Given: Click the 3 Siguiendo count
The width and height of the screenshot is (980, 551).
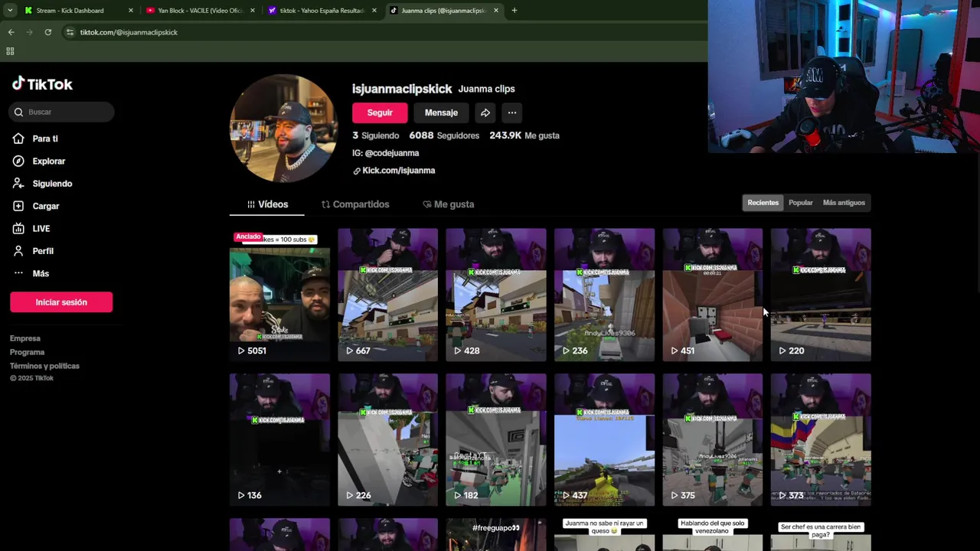Looking at the screenshot, I should (x=375, y=135).
